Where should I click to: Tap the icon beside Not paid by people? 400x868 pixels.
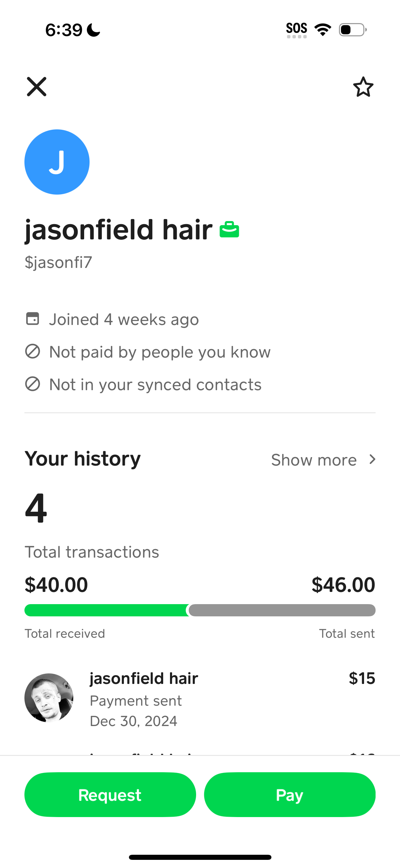(33, 351)
